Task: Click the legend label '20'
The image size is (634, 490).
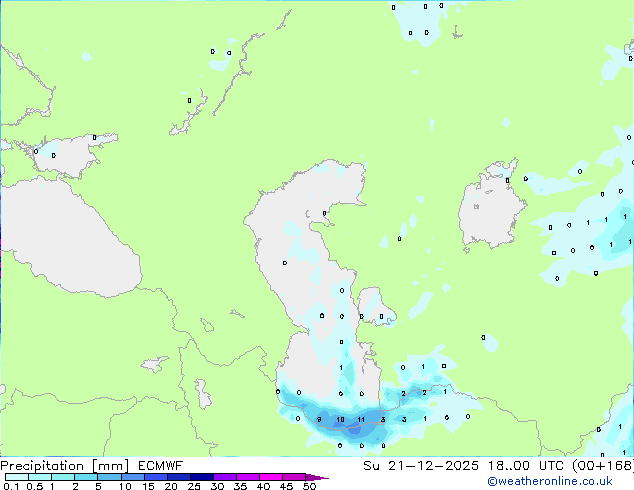Action: click(171, 486)
